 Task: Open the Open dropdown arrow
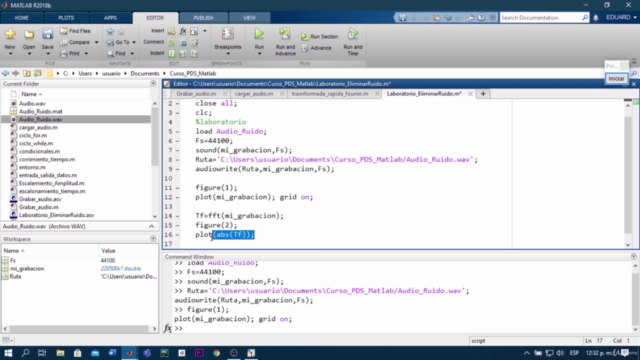tap(29, 54)
